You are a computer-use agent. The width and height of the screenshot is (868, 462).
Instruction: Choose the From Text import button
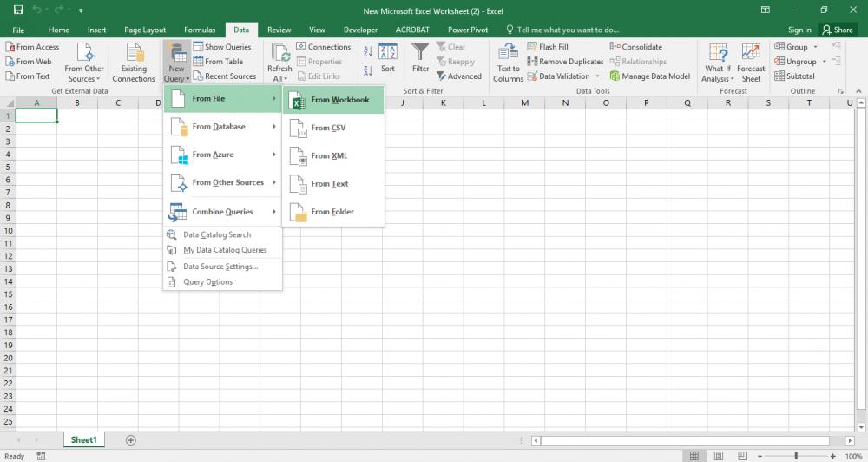pyautogui.click(x=28, y=76)
